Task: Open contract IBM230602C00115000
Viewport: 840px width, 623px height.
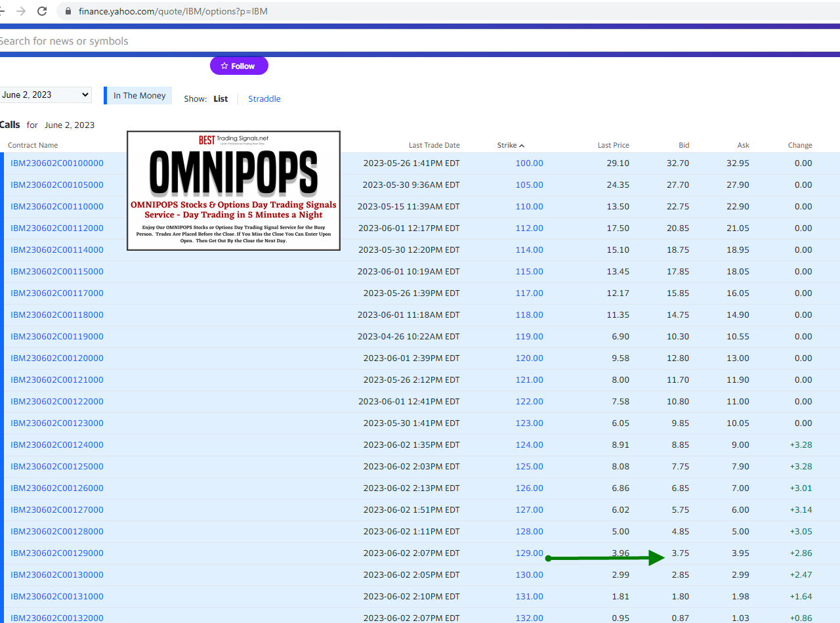Action: tap(57, 272)
